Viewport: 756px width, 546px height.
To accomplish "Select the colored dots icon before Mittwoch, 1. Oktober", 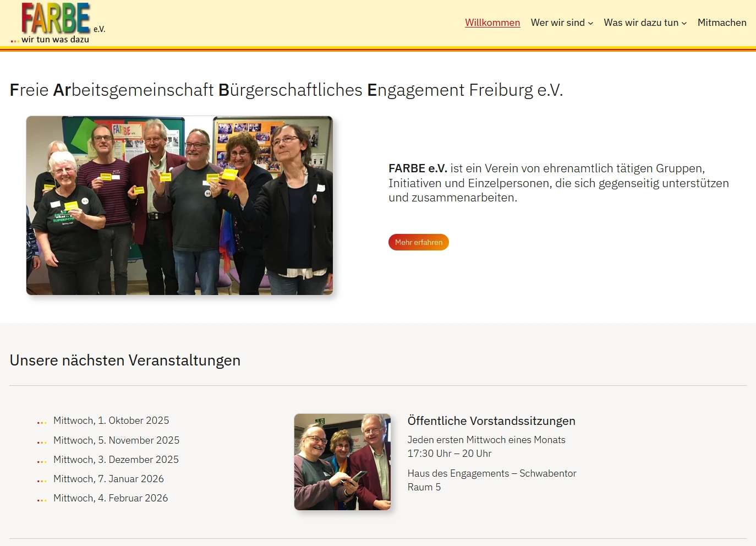I will tap(41, 421).
